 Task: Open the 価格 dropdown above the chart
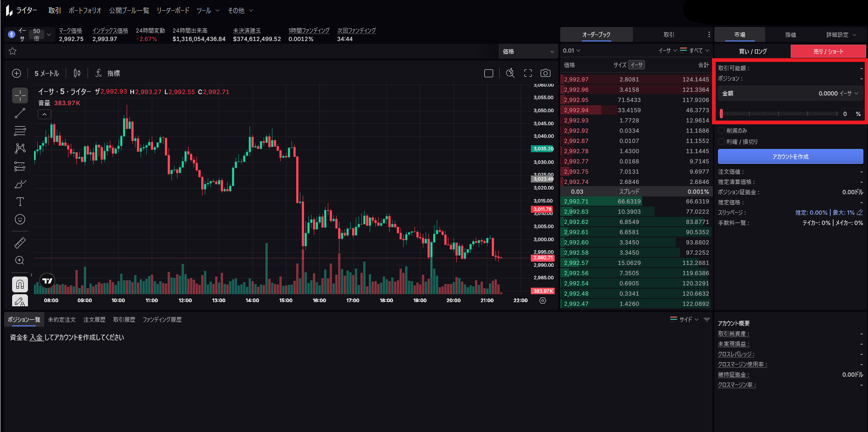[x=528, y=51]
